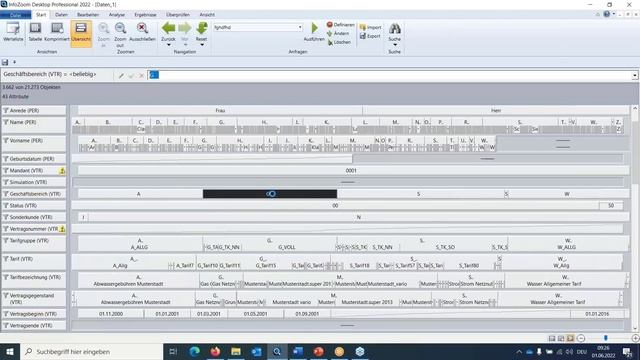Open the Zurück history dropdown arrow
Viewport: 640px width, 360px height.
point(168,45)
